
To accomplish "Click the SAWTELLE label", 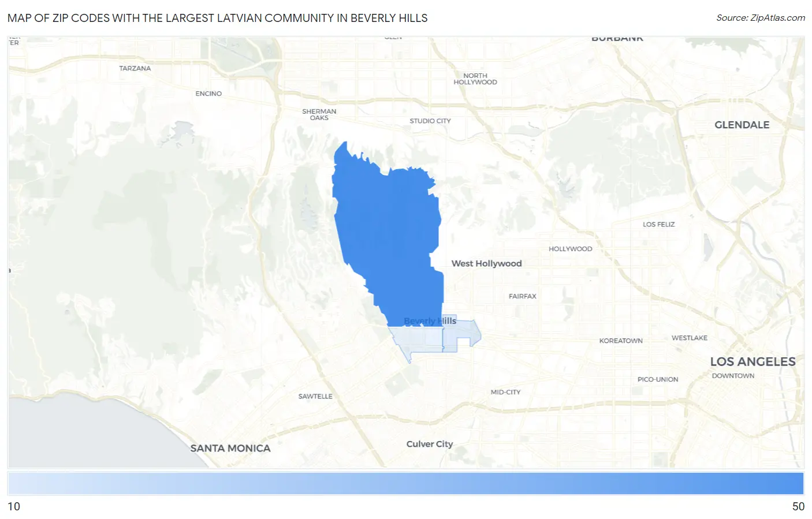I will [315, 397].
